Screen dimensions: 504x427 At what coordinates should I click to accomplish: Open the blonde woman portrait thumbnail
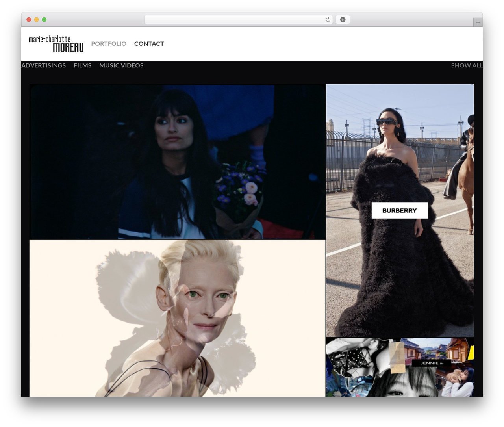pos(178,318)
